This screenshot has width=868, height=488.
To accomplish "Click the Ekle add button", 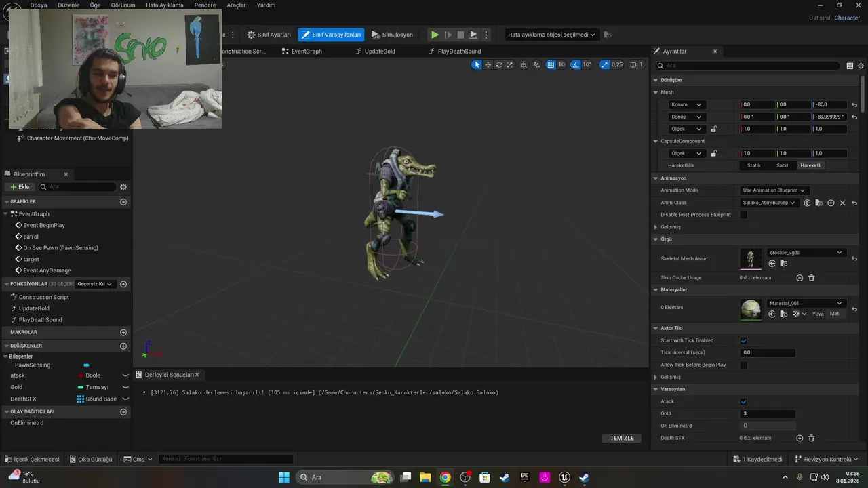I will click(20, 187).
